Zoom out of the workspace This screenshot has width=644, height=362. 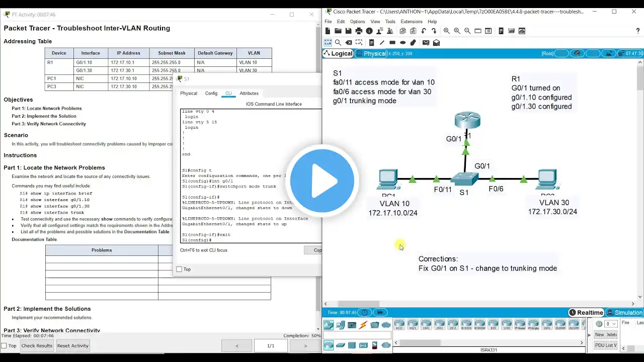pos(467,31)
